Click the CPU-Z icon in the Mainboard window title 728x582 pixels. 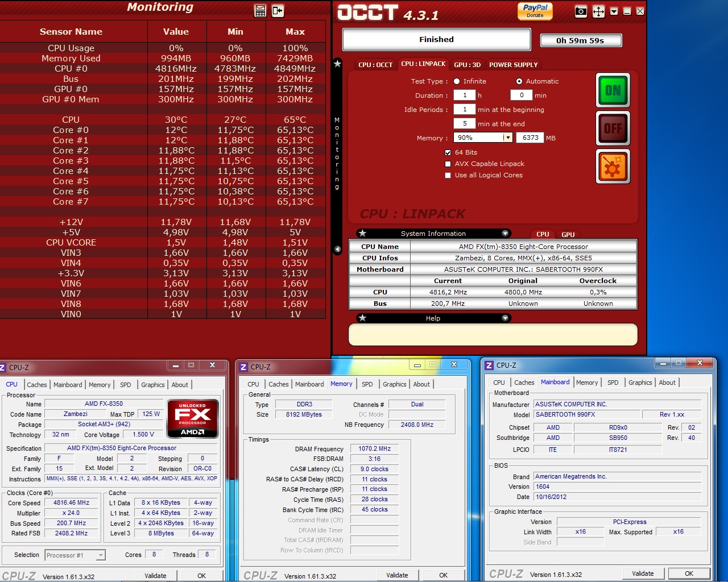click(x=489, y=365)
